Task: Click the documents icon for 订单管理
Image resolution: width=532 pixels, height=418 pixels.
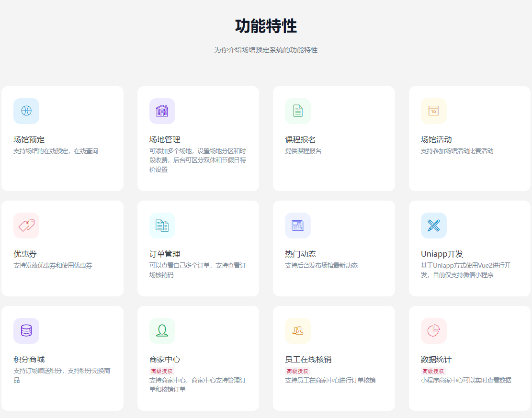Action: 162,225
